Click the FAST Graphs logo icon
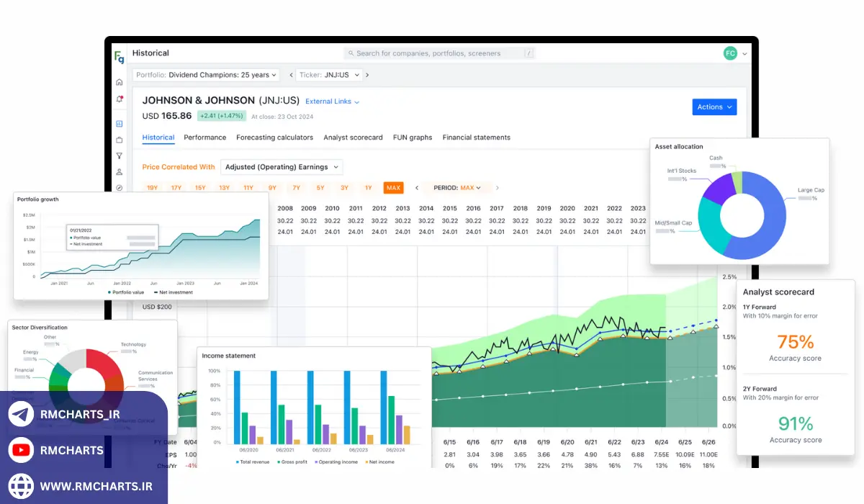864x504 pixels. point(119,57)
